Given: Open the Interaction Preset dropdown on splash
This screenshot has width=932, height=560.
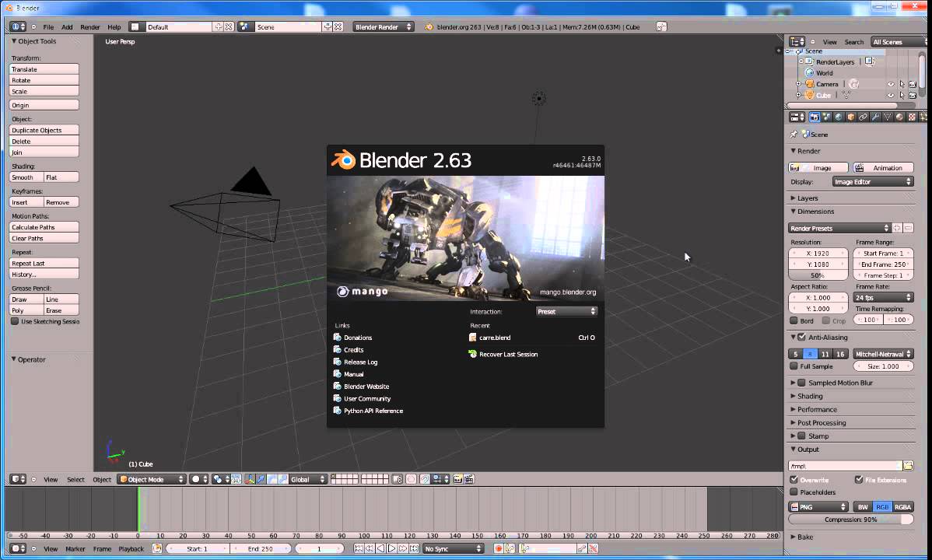Looking at the screenshot, I should point(566,312).
